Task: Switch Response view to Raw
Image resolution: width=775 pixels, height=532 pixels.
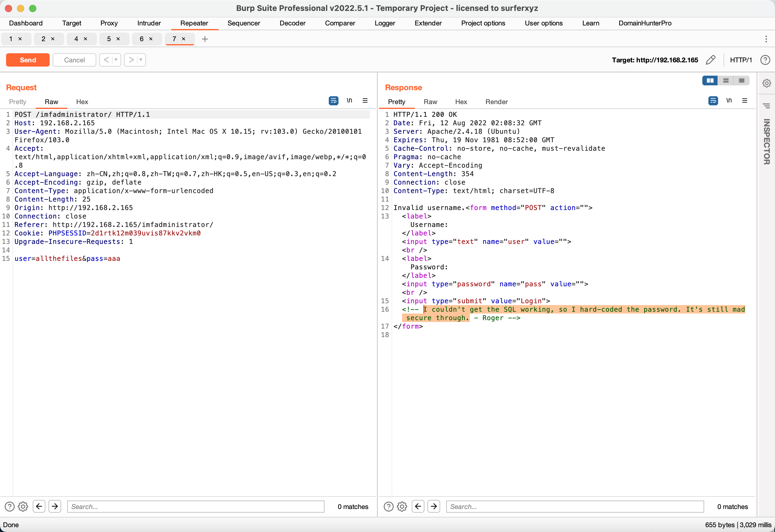Action: click(430, 102)
